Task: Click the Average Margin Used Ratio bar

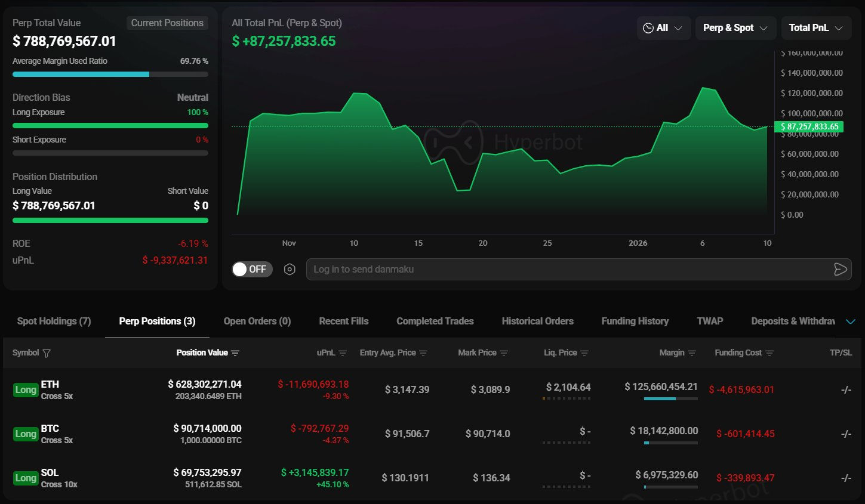Action: tap(110, 75)
